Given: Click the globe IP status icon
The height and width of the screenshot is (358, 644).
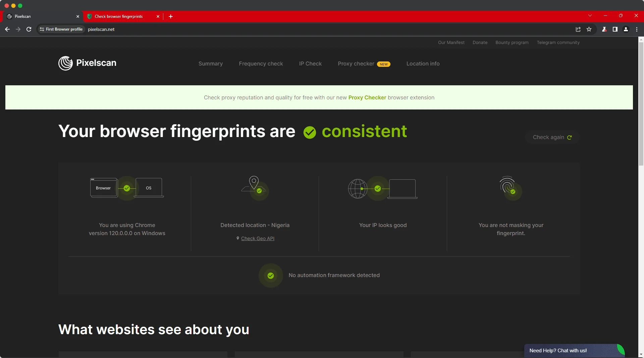Looking at the screenshot, I should pyautogui.click(x=383, y=189).
